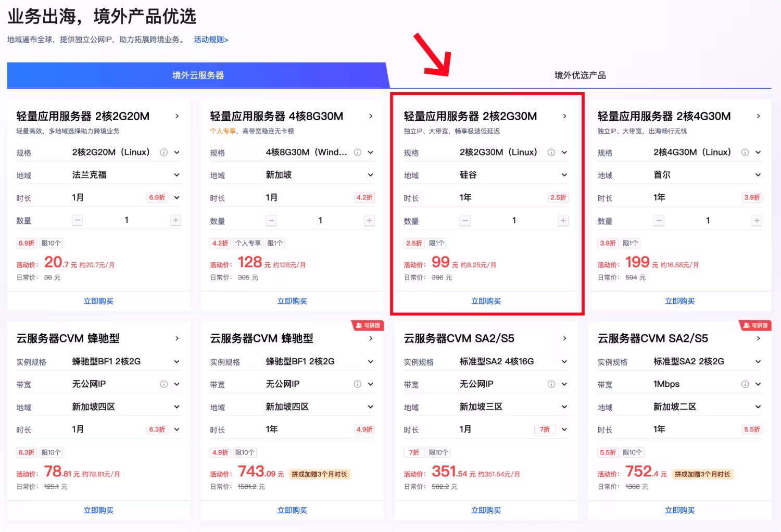Screen dimensions: 781x532
Task: Open 蜂驰型 card arrow priced 743.09元
Action: pos(371,338)
